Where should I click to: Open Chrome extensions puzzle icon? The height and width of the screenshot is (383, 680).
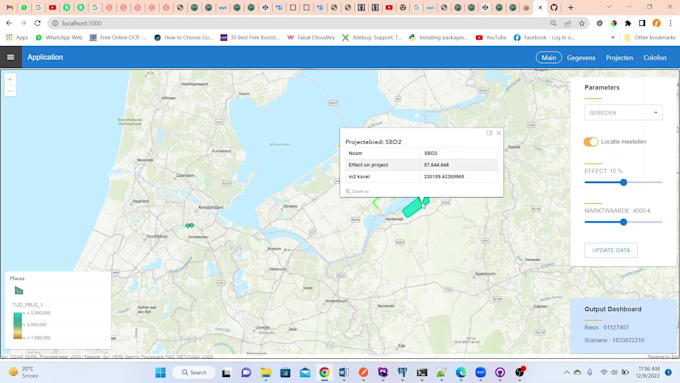coord(628,23)
